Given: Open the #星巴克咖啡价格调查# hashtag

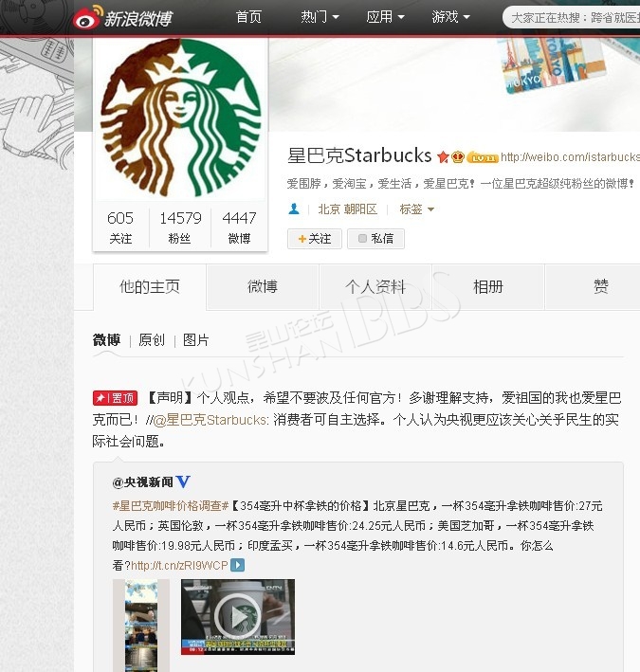Looking at the screenshot, I should [x=171, y=506].
